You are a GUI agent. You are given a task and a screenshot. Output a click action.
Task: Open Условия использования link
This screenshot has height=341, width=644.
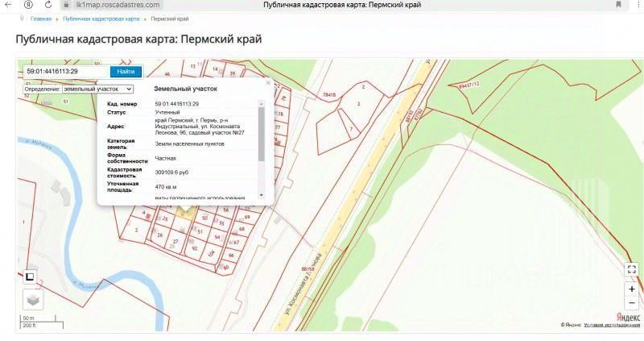tap(612, 325)
